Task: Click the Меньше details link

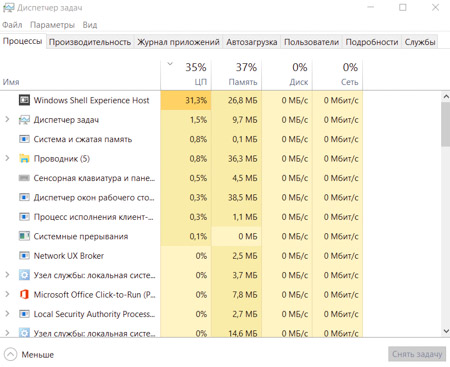Action: click(38, 355)
